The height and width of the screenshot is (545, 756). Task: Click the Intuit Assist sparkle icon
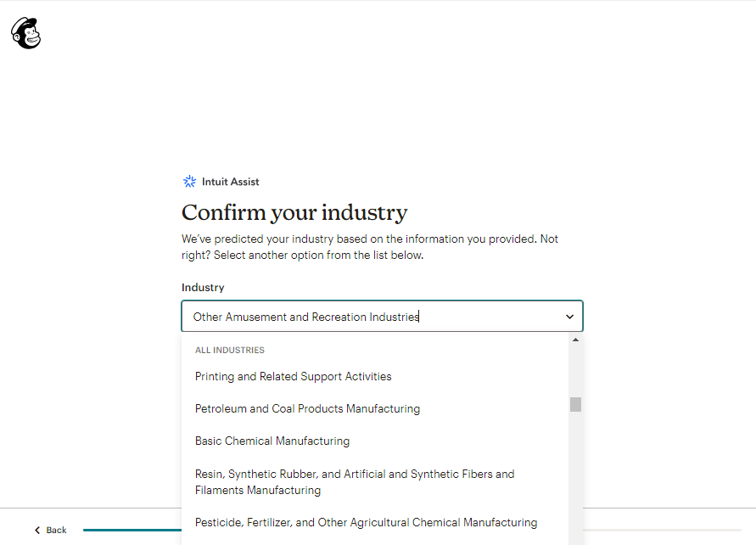[189, 182]
